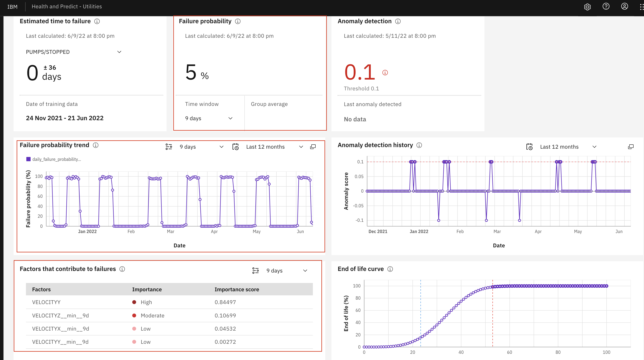Click the copy icon on Failure probability trend
Viewport: 644px width, 360px height.
[x=313, y=147]
